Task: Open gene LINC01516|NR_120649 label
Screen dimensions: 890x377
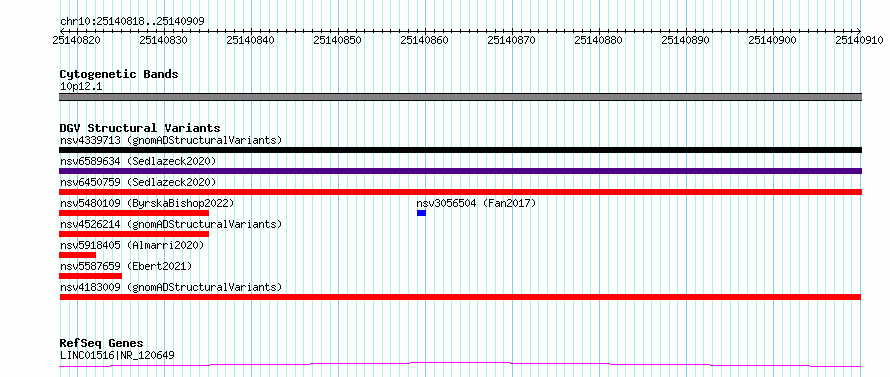Action: 117,356
